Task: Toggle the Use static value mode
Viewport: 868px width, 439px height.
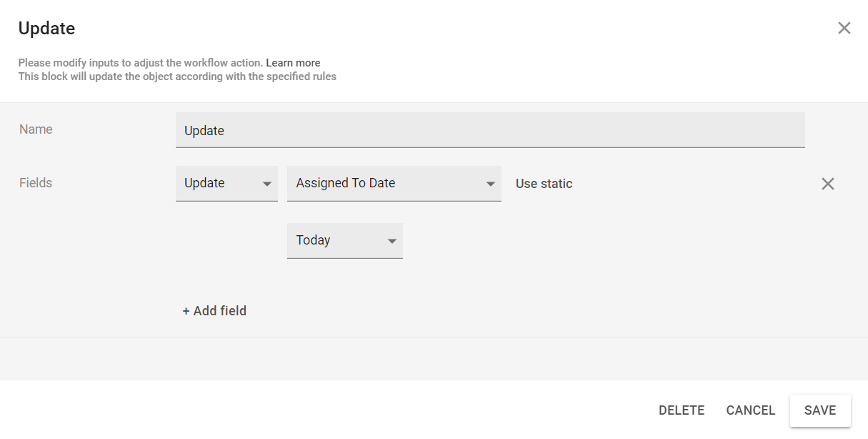Action: coord(544,184)
